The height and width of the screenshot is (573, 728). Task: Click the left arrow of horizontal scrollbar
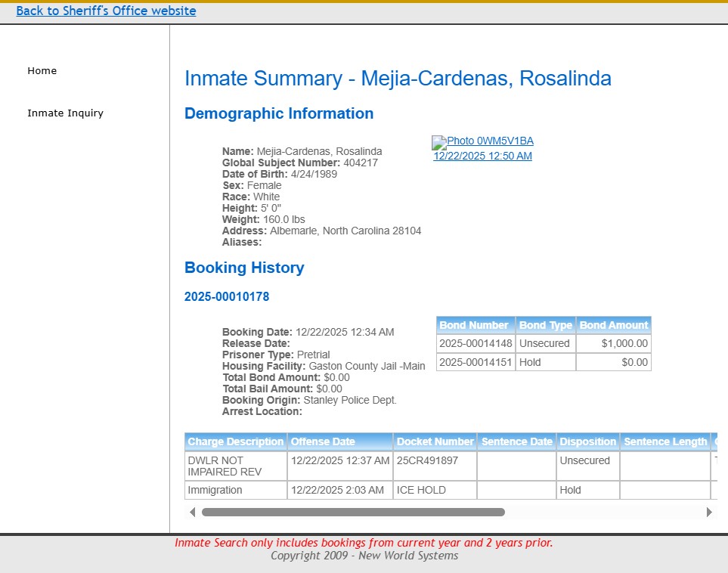(192, 512)
